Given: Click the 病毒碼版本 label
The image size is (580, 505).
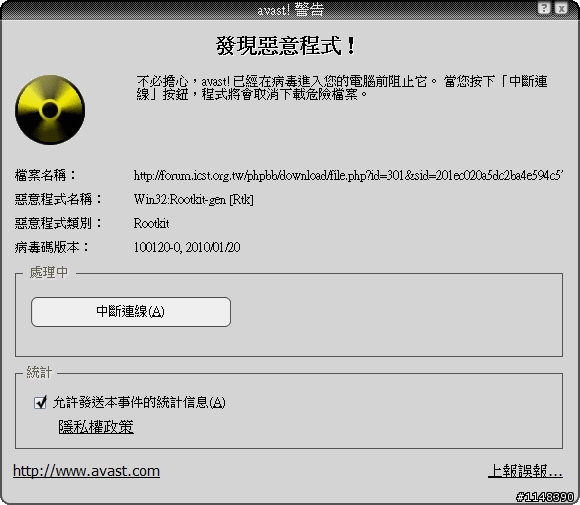Looking at the screenshot, I should [52, 247].
